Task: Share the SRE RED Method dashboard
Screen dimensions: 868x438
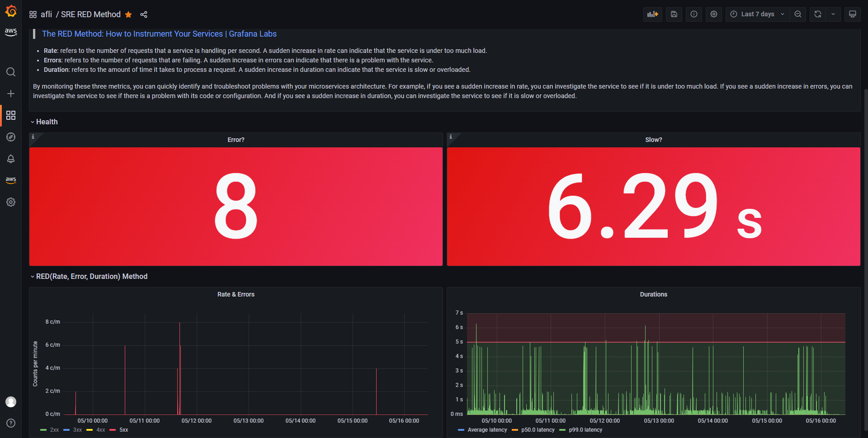Action: tap(144, 14)
